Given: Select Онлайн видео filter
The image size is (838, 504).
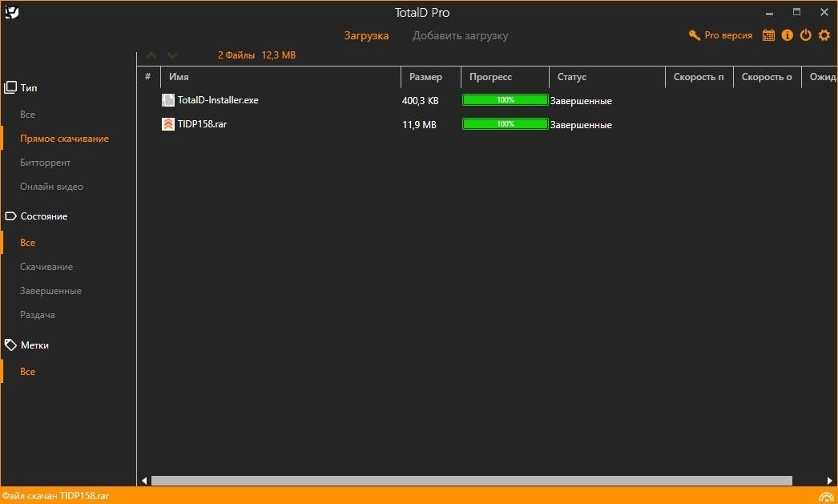Looking at the screenshot, I should click(51, 187).
